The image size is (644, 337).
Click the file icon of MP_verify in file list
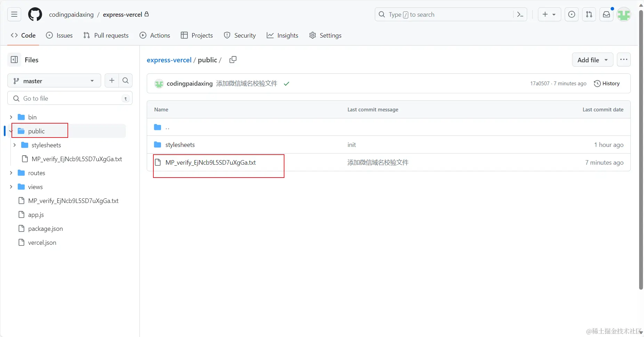coord(158,162)
